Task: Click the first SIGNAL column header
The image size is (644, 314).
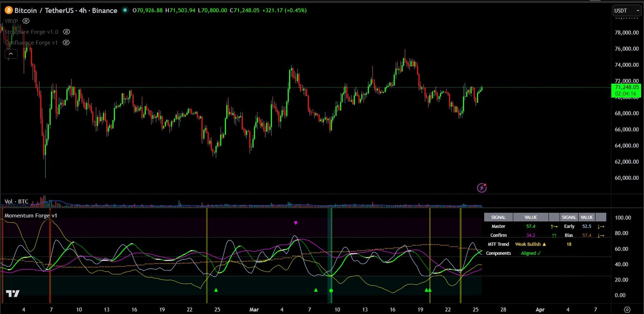Action: click(498, 217)
